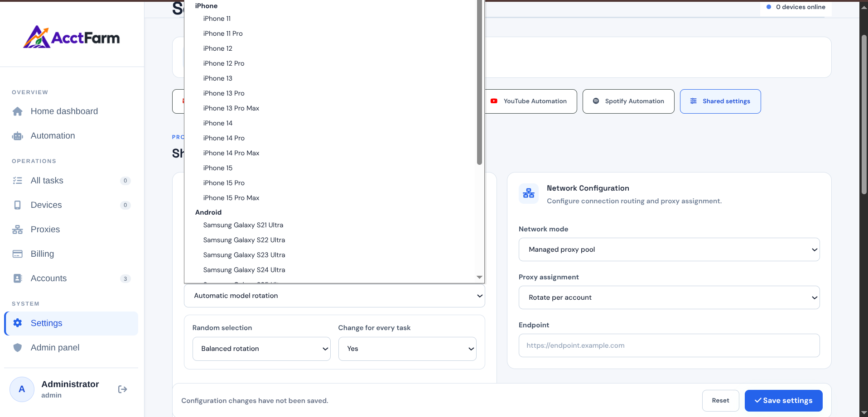Click the Devices phone icon
Image resolution: width=868 pixels, height=417 pixels.
[18, 205]
